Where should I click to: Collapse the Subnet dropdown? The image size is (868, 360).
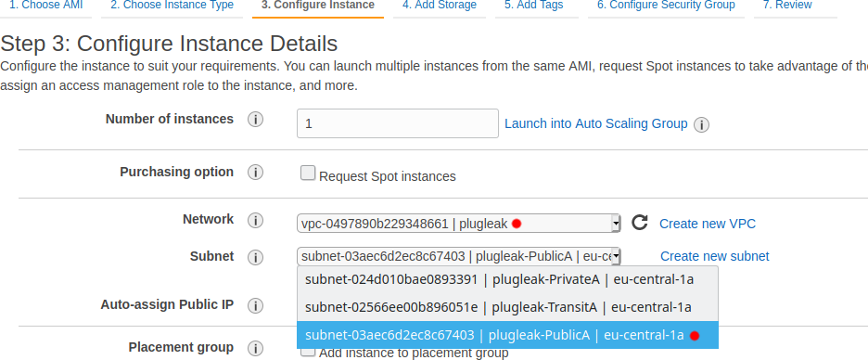click(458, 256)
